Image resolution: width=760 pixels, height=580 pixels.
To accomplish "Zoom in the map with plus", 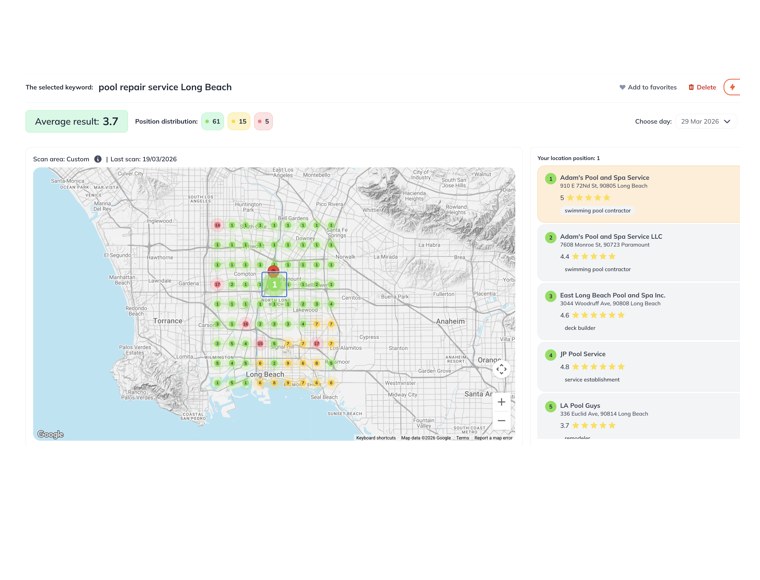I will coord(502,402).
